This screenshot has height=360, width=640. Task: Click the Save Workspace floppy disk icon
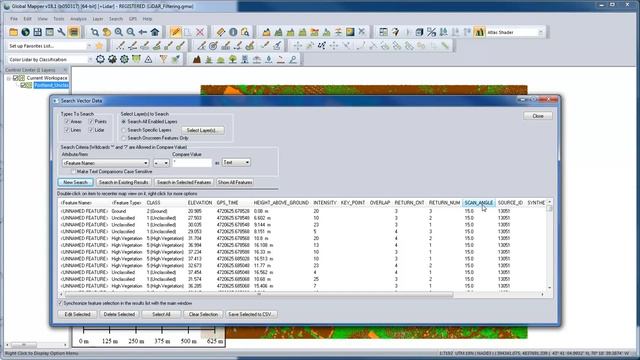pos(38,32)
